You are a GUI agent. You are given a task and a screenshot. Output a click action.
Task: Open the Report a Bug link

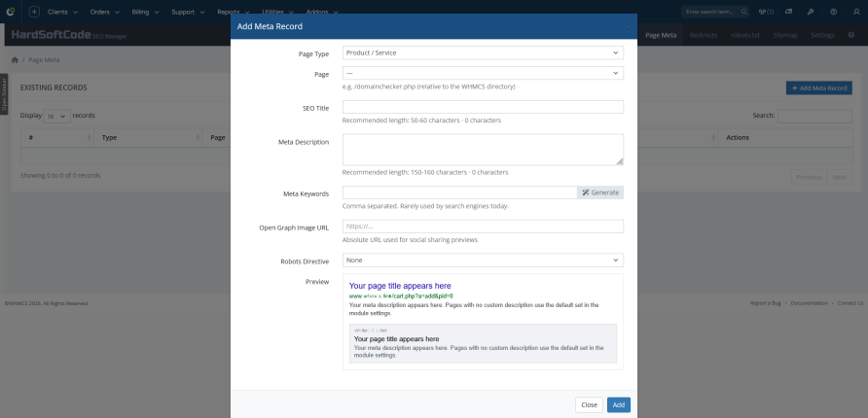765,303
